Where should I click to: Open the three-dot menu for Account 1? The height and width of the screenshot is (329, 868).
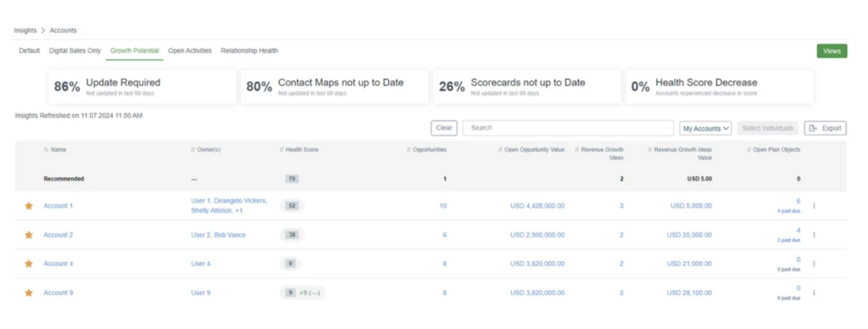[x=814, y=206]
